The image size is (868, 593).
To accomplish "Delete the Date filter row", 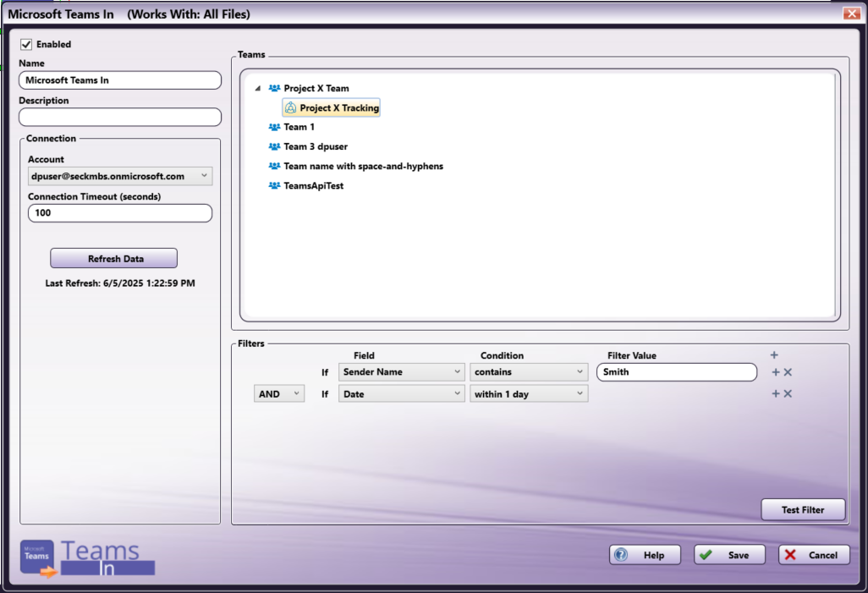I will [788, 393].
